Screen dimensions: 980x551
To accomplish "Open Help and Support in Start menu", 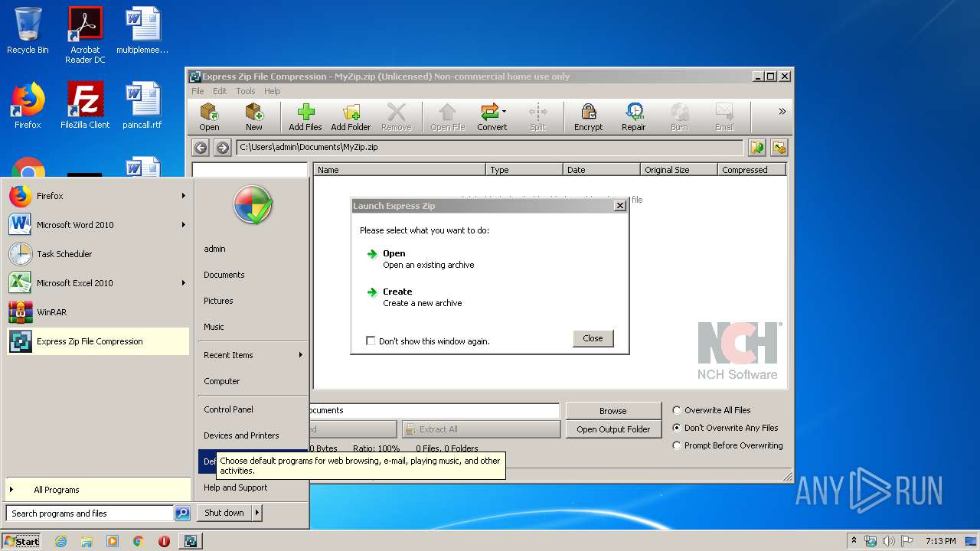I will (x=253, y=487).
